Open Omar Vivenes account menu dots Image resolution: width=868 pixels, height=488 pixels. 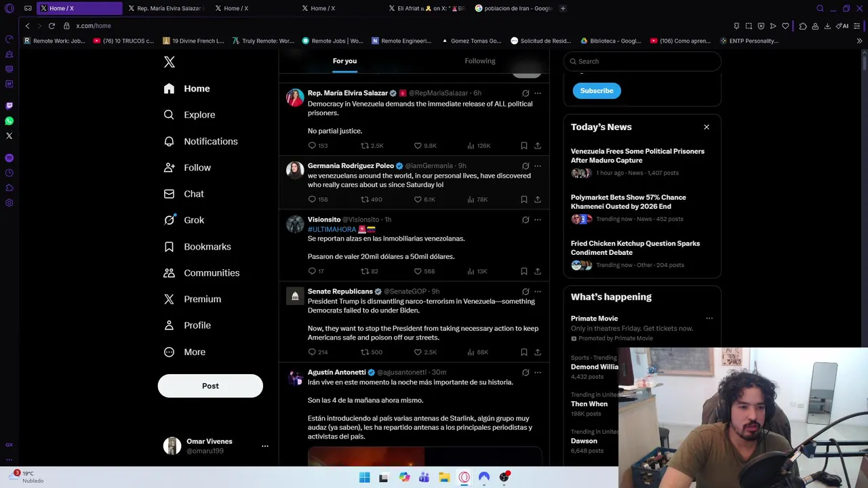point(265,446)
